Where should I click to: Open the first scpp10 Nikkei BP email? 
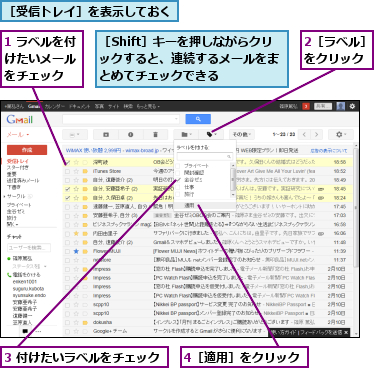pos(208,304)
